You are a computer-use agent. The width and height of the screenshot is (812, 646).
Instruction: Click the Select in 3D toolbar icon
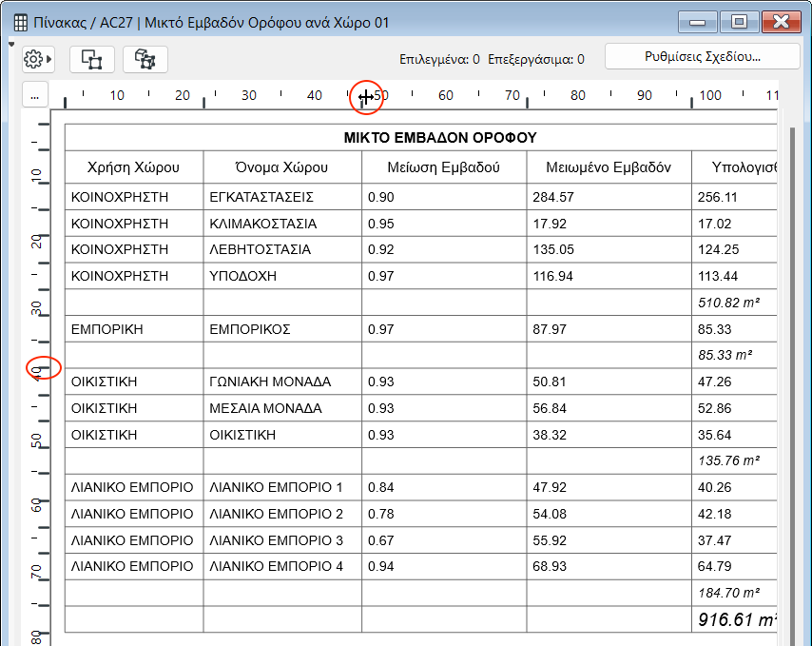(145, 59)
